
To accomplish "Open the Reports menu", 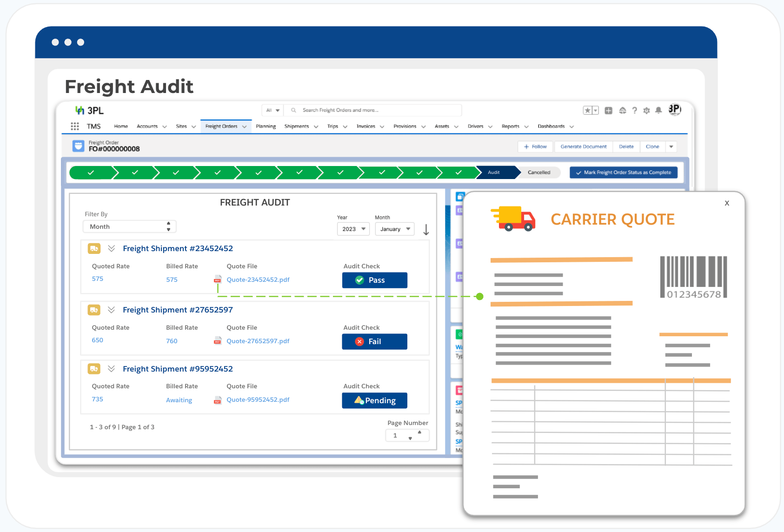I will pos(511,126).
